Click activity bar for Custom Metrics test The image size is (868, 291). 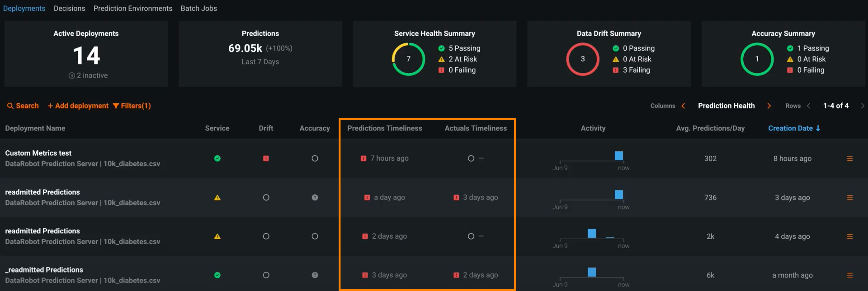pos(619,156)
